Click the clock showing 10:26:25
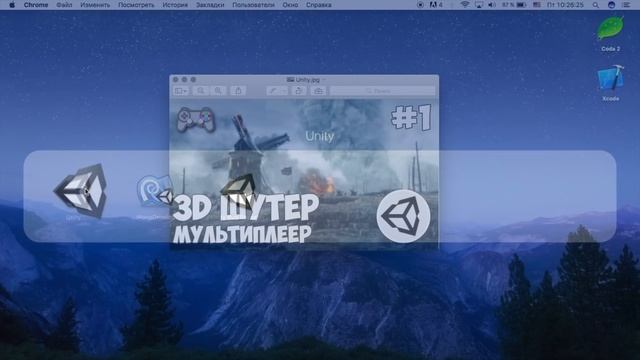 565,5
